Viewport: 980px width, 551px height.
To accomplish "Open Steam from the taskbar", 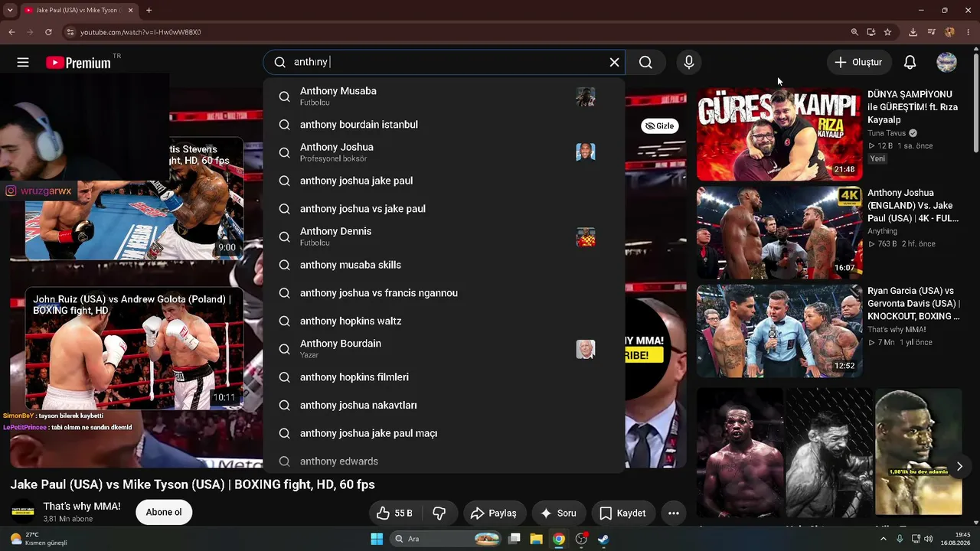I will click(x=603, y=539).
